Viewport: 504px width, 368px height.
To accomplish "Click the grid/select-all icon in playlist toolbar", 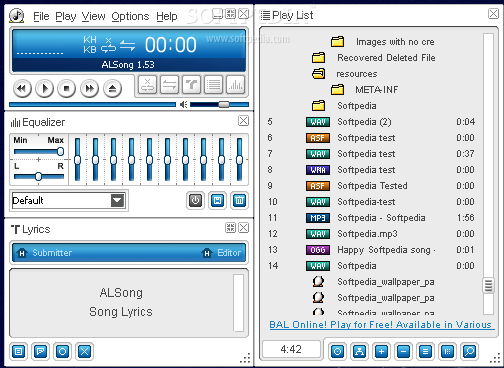I will (447, 351).
